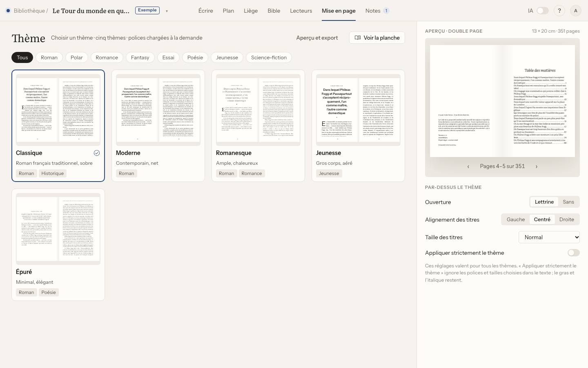Open the dropdown arrow next to Exemple
The width and height of the screenshot is (588, 368).
pos(167,11)
